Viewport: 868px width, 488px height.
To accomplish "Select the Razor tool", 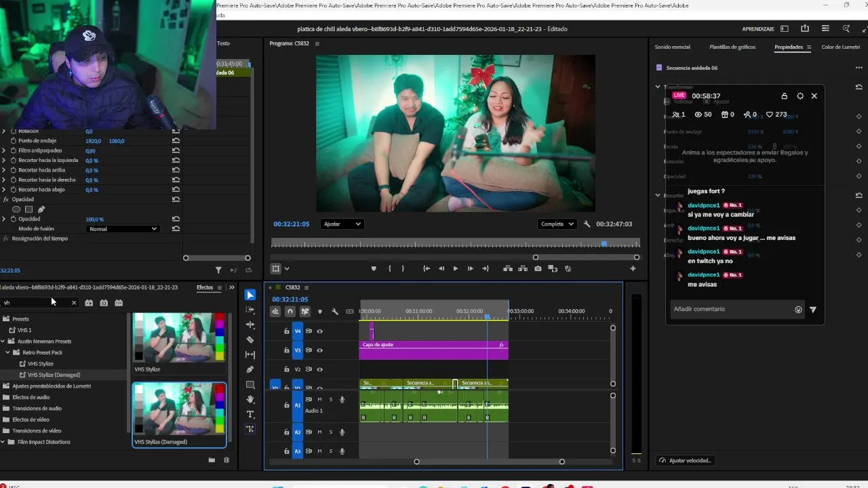I will pyautogui.click(x=250, y=340).
